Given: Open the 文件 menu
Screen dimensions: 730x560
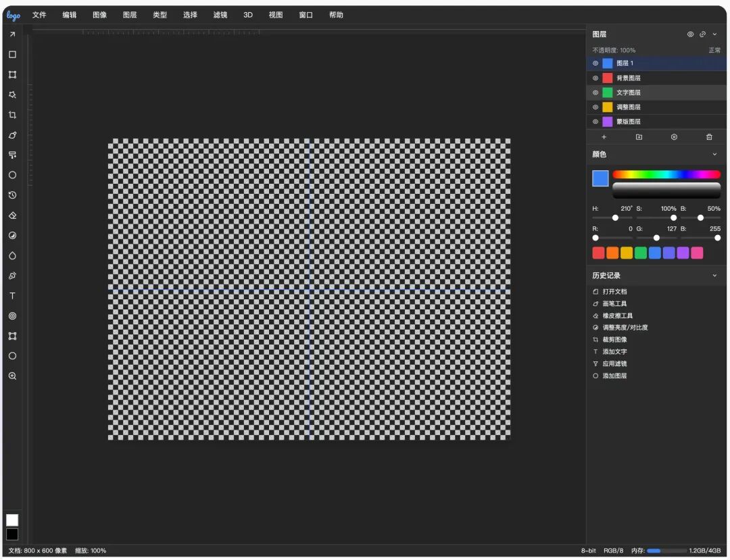Looking at the screenshot, I should [x=39, y=15].
